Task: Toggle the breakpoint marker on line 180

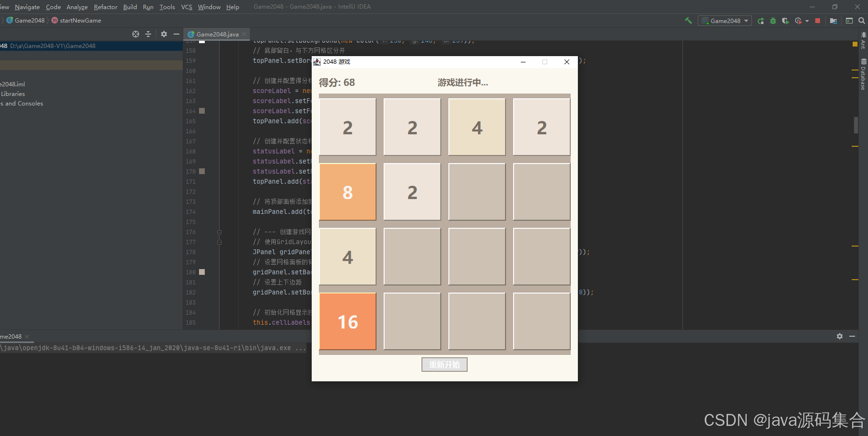Action: (201, 272)
